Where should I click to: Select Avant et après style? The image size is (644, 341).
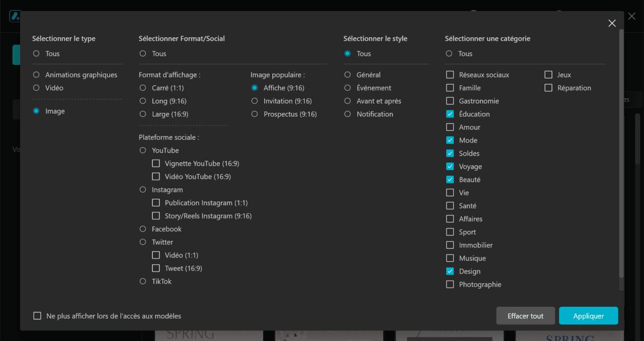[x=348, y=101]
